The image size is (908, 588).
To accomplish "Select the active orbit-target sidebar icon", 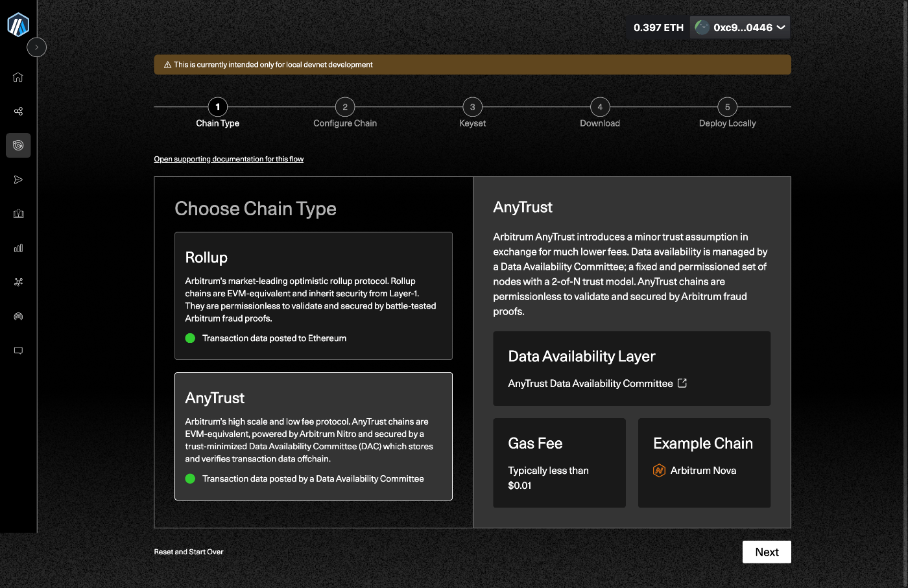I will point(18,145).
